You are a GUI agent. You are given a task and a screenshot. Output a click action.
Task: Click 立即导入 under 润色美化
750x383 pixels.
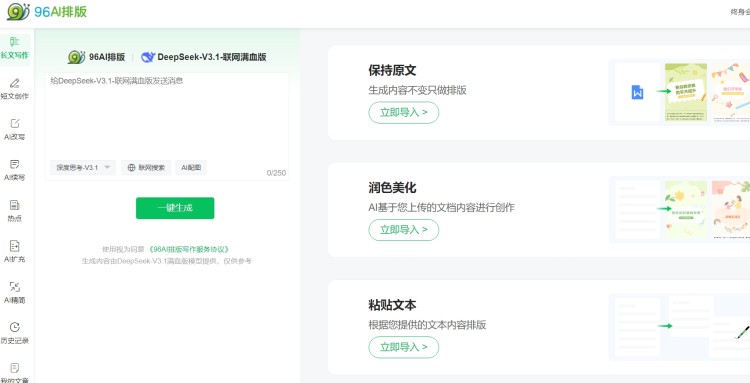404,230
